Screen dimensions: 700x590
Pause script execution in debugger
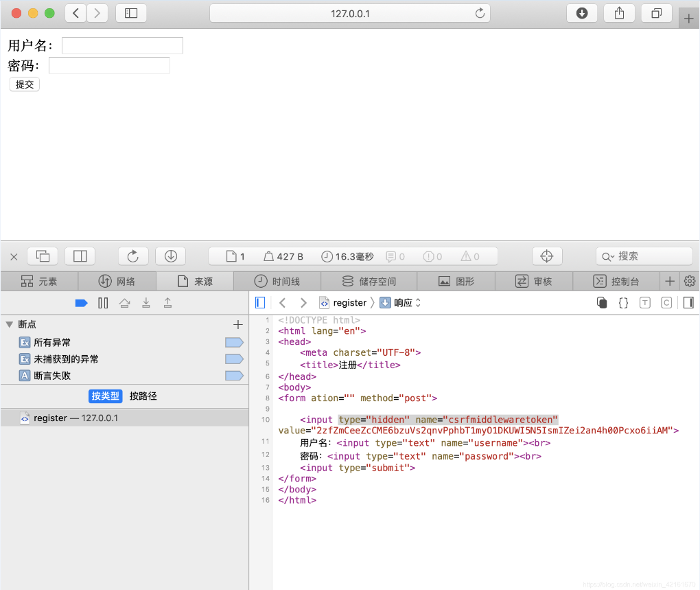pyautogui.click(x=103, y=303)
